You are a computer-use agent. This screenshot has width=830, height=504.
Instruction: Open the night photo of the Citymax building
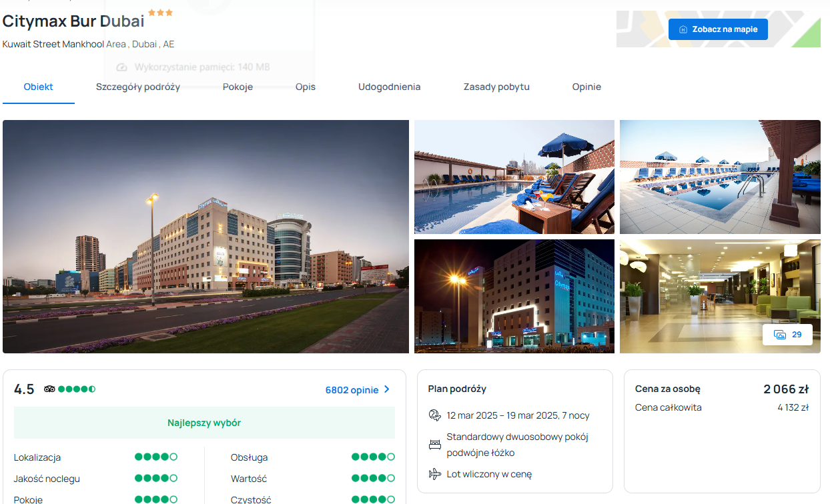[514, 296]
